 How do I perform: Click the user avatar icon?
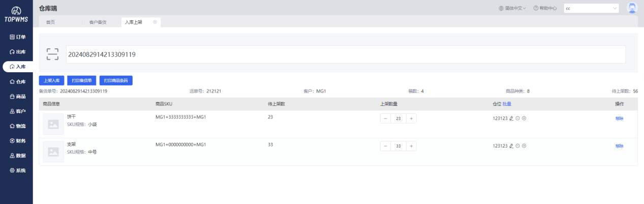[632, 8]
